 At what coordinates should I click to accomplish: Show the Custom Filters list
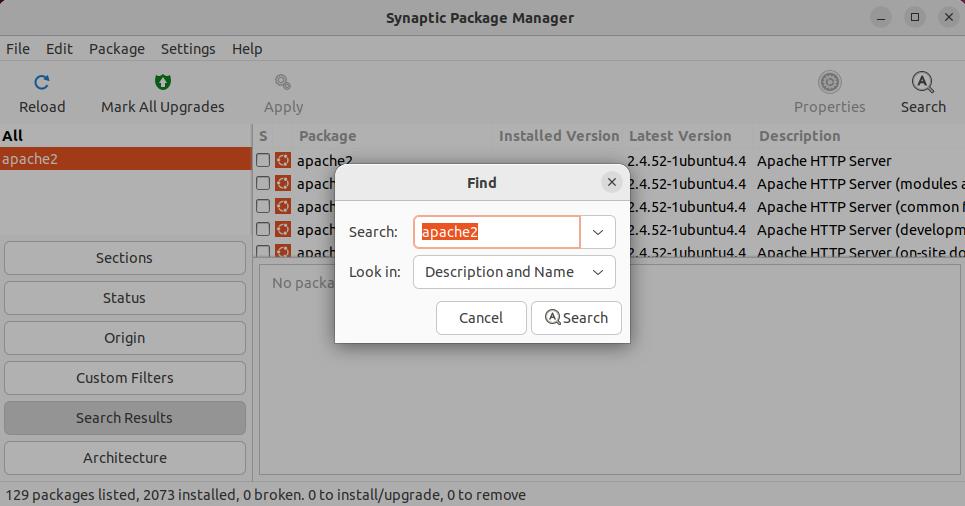(x=124, y=378)
